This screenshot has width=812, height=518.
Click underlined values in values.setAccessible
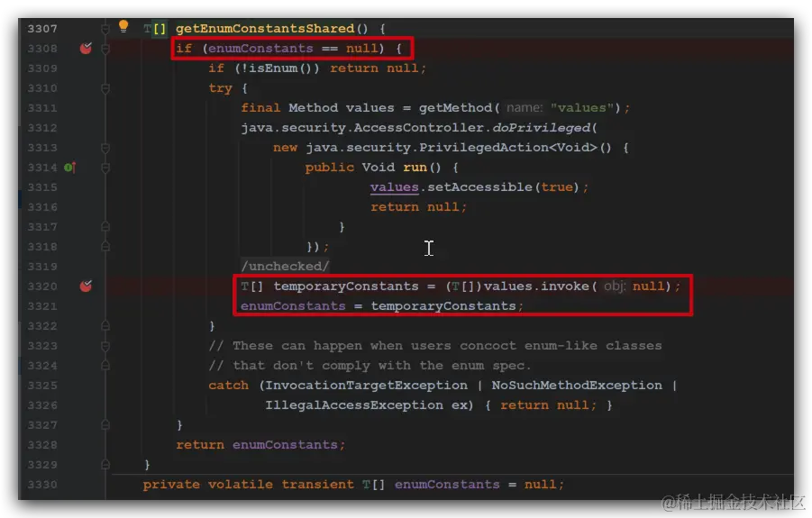(394, 187)
